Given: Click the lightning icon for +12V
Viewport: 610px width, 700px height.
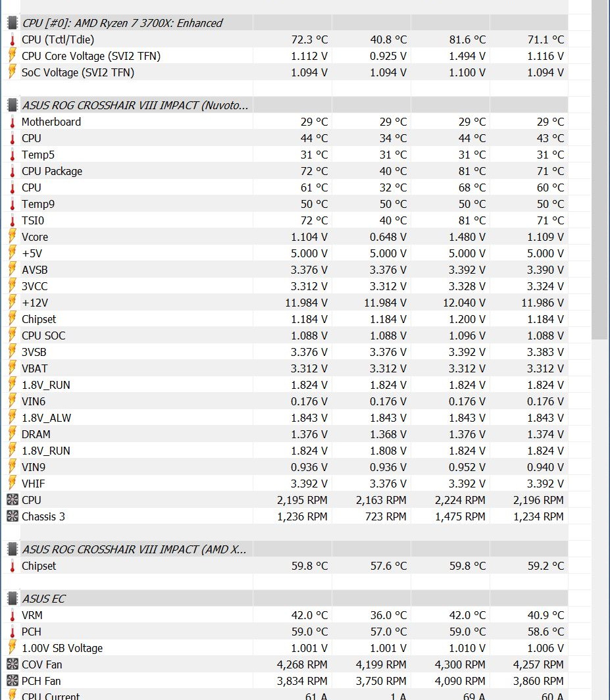Looking at the screenshot, I should pyautogui.click(x=13, y=303).
